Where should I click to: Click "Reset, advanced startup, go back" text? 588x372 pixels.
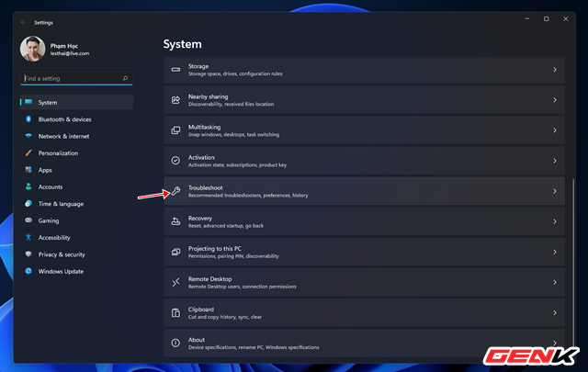(x=226, y=226)
